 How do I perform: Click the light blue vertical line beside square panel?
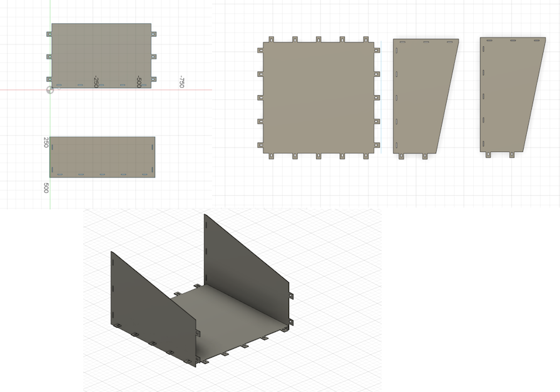(x=381, y=97)
